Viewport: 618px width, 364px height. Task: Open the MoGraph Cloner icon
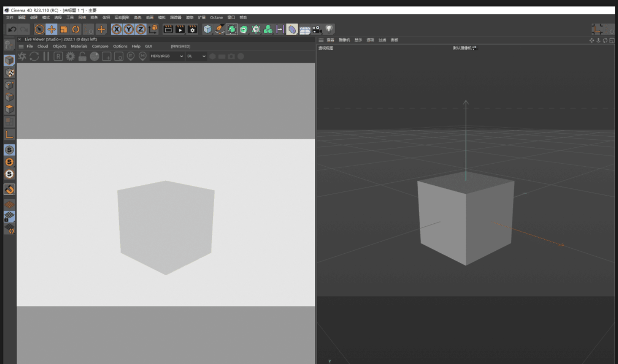pyautogui.click(x=256, y=29)
